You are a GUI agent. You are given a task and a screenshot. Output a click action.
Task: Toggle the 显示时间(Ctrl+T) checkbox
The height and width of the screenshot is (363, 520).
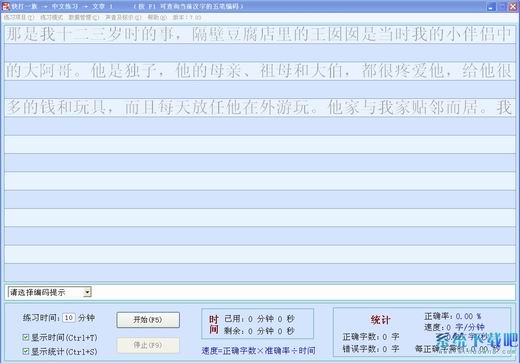pyautogui.click(x=26, y=337)
